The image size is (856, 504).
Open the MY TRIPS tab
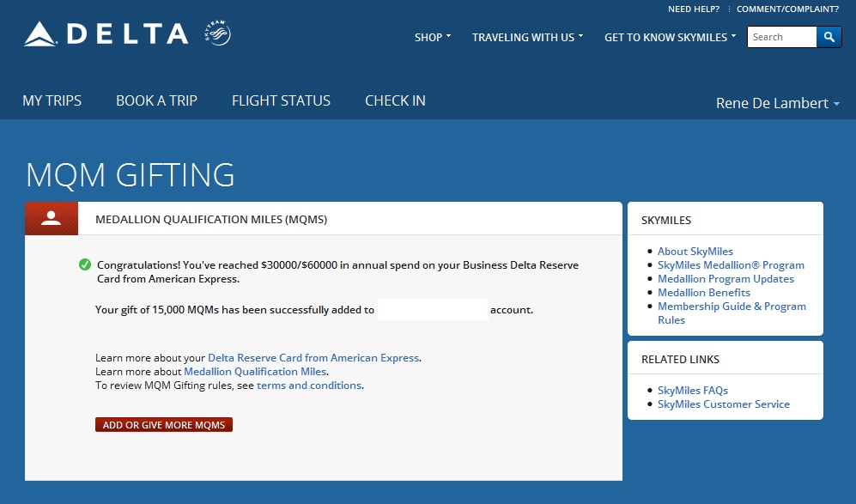tap(52, 100)
